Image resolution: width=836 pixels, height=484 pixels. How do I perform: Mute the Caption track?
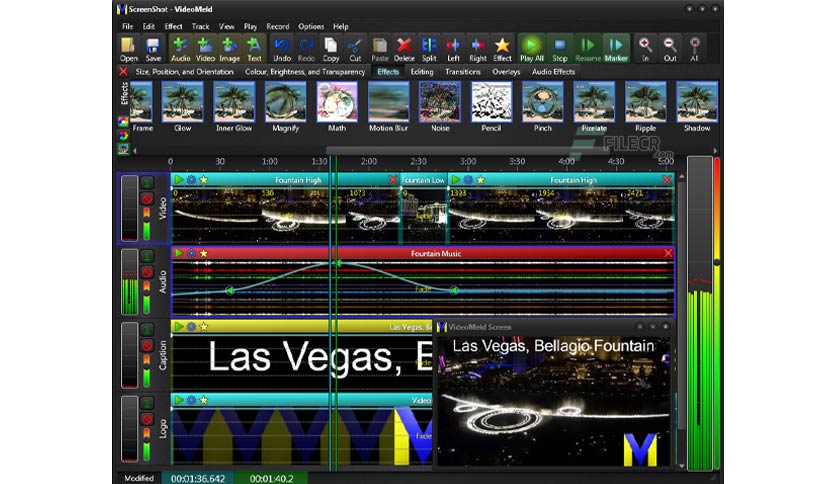[147, 346]
